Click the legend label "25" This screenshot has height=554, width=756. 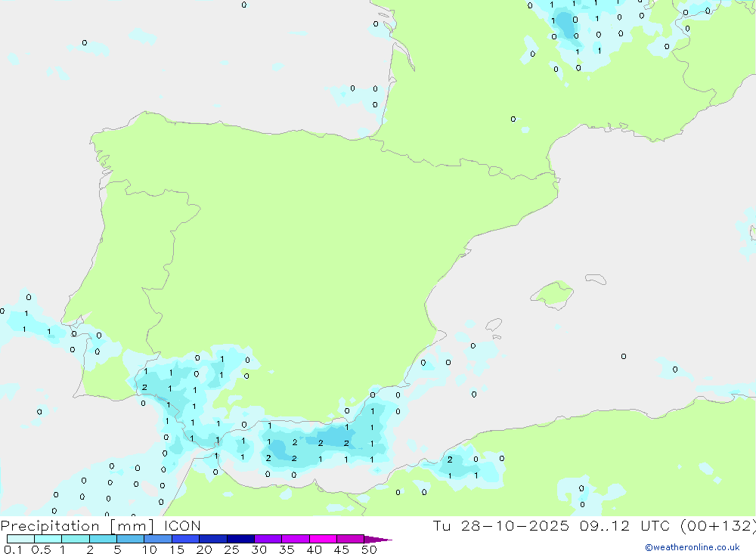coord(232,549)
